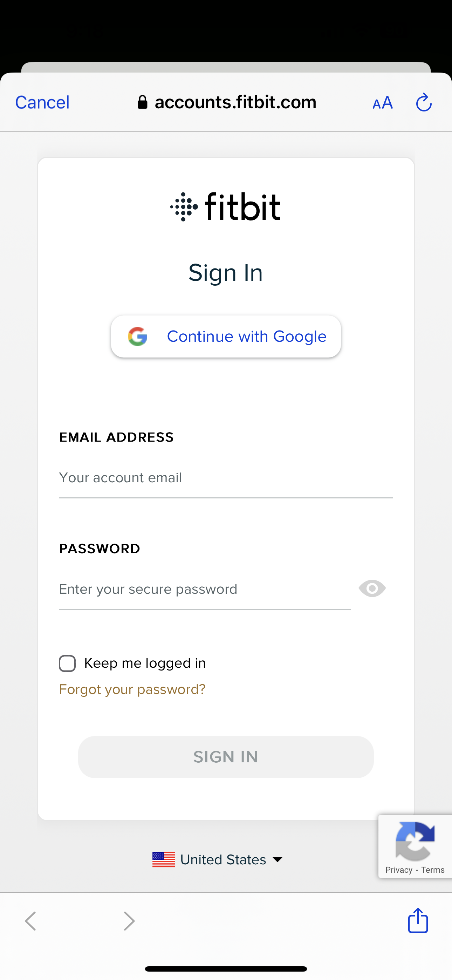The image size is (452, 980).
Task: Go back with the left arrow icon
Action: 30,921
